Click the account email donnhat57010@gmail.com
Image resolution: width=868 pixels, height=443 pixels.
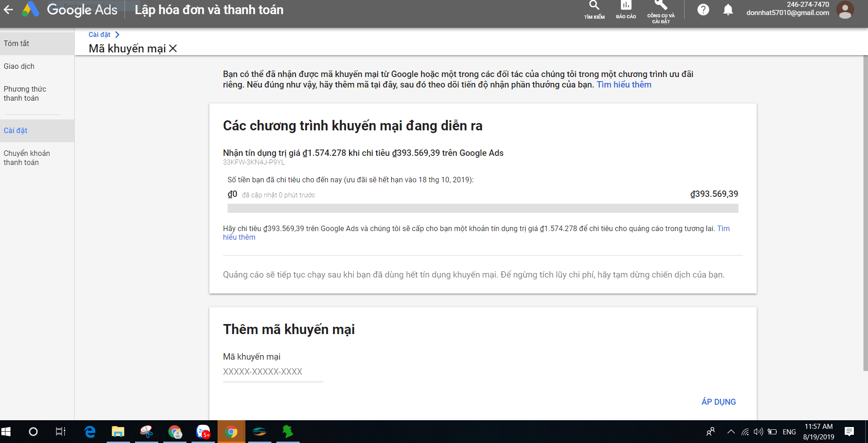coord(788,13)
